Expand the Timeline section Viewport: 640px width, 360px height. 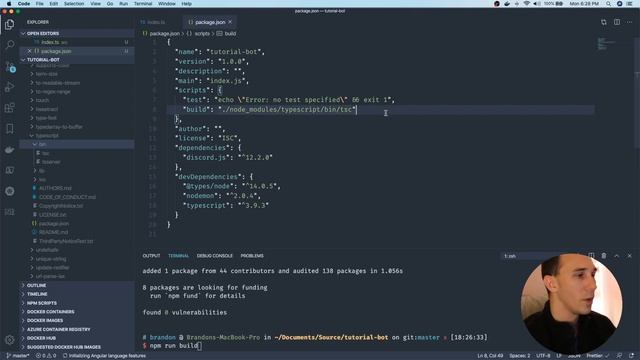[x=77, y=294]
